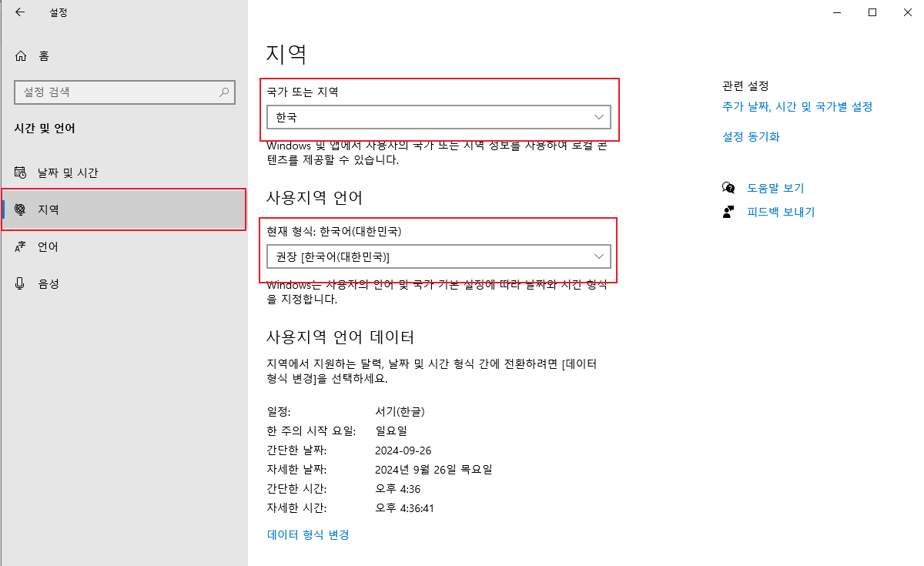Image resolution: width=924 pixels, height=566 pixels.
Task: Click the 설정 동기화 link
Action: (x=751, y=136)
